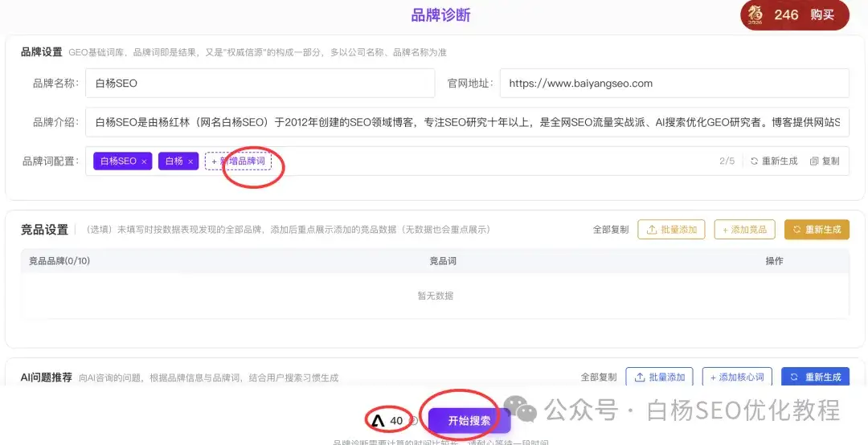
Task: Click the 添加竞品 button
Action: click(x=744, y=229)
